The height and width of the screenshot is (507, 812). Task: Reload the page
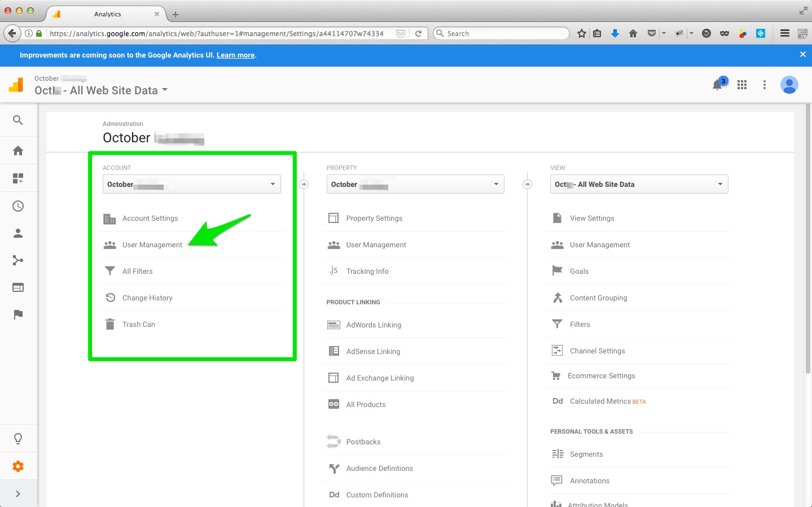419,33
